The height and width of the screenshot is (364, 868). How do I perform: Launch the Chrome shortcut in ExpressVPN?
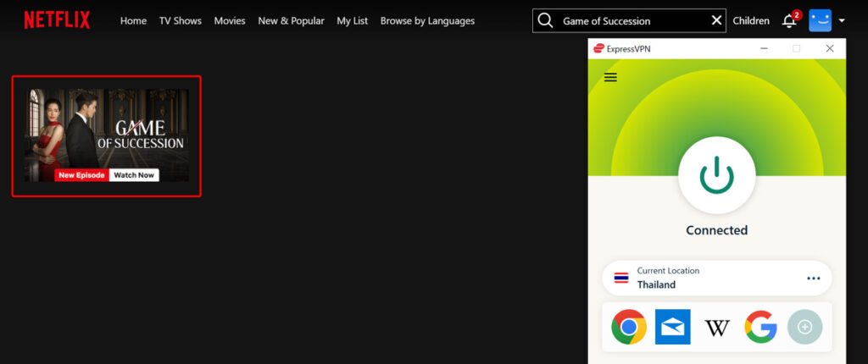[x=629, y=327]
